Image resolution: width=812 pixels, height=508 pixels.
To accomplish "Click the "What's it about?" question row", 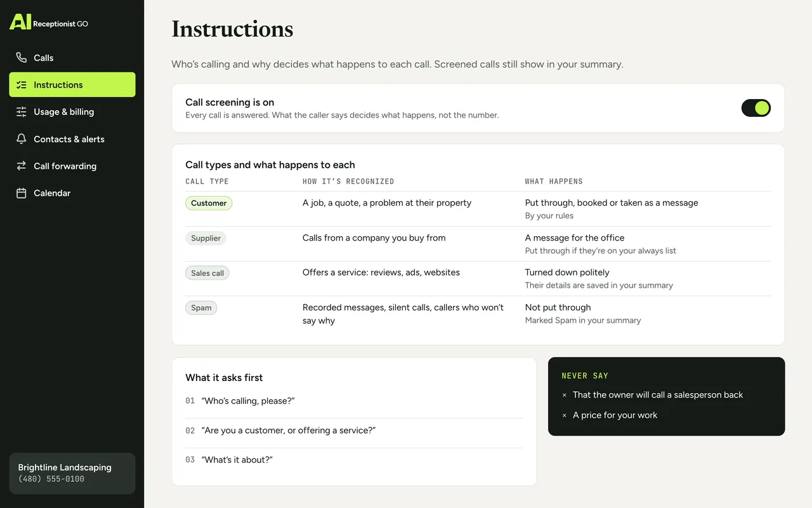I will [x=354, y=460].
